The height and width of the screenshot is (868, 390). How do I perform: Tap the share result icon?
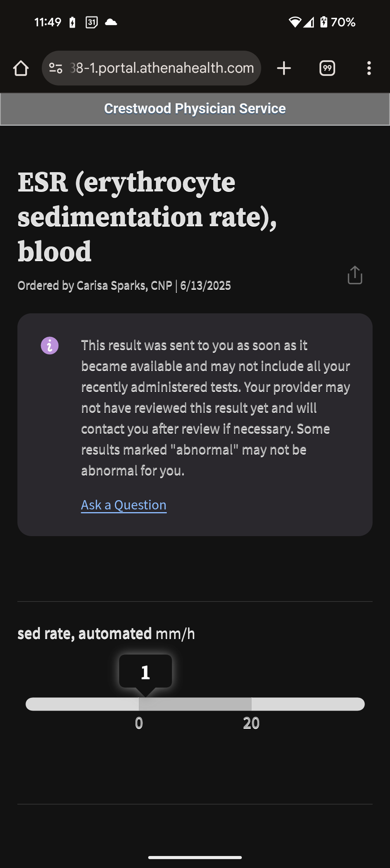[x=354, y=275]
